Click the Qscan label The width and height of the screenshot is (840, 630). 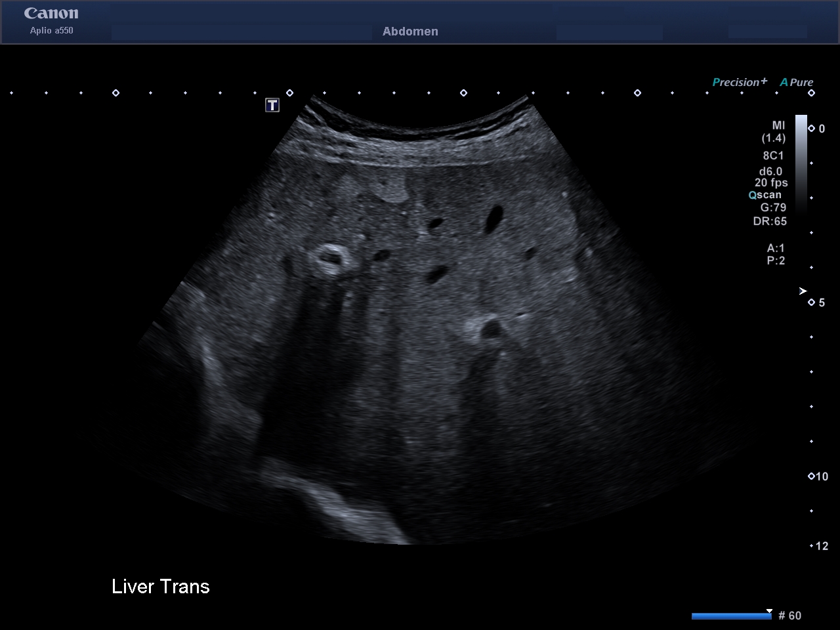(765, 195)
